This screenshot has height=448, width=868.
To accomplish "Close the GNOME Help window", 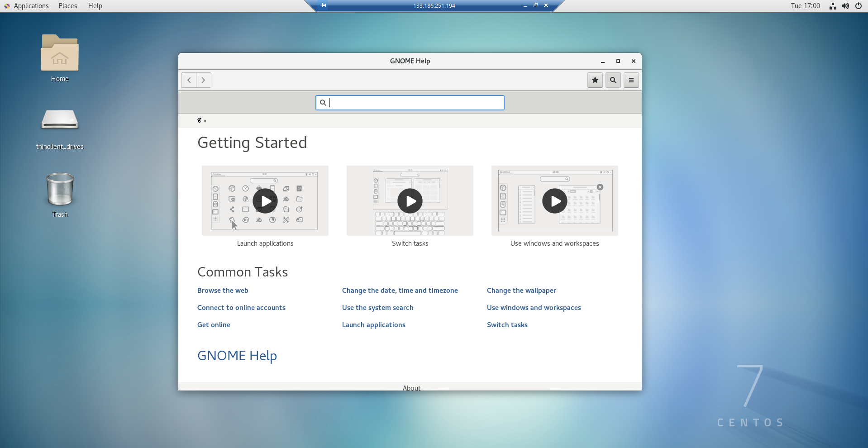I will [634, 61].
